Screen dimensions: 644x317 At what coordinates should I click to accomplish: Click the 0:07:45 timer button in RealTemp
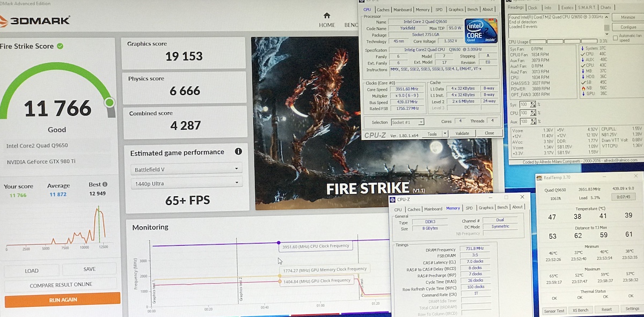[623, 197]
